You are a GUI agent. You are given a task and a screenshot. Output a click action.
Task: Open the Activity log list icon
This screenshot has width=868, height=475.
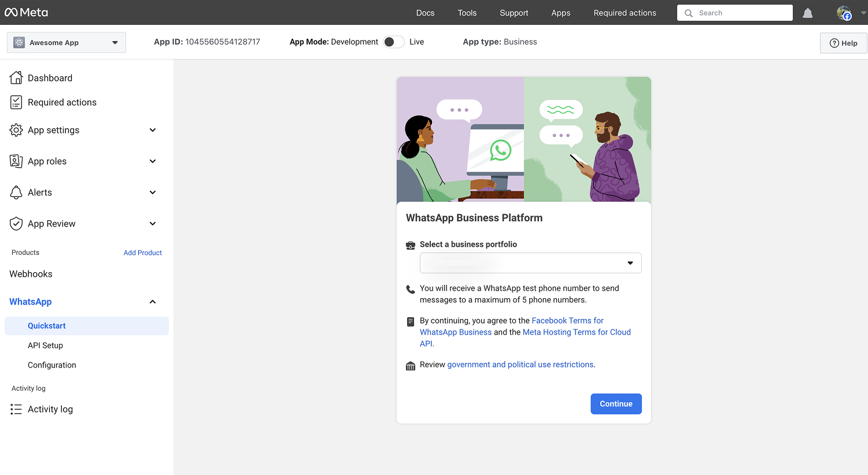[x=16, y=409]
